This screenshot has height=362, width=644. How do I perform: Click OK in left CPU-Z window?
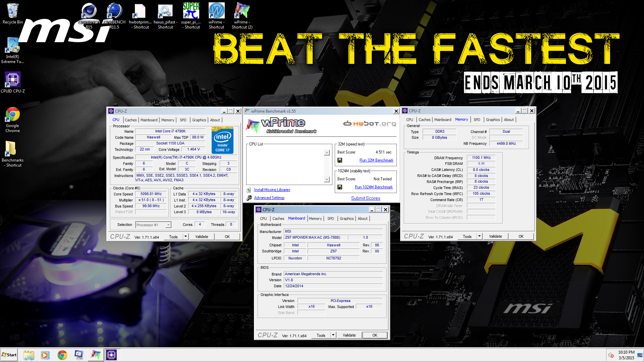coord(227,237)
